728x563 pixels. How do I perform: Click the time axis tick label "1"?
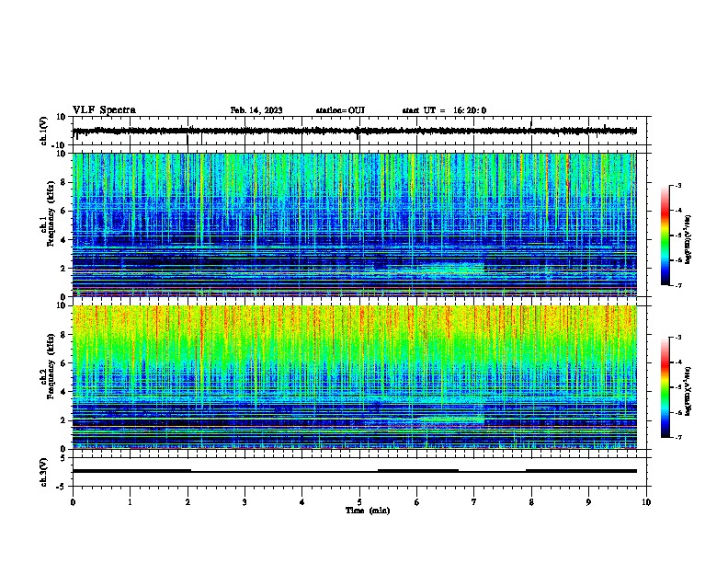(130, 502)
